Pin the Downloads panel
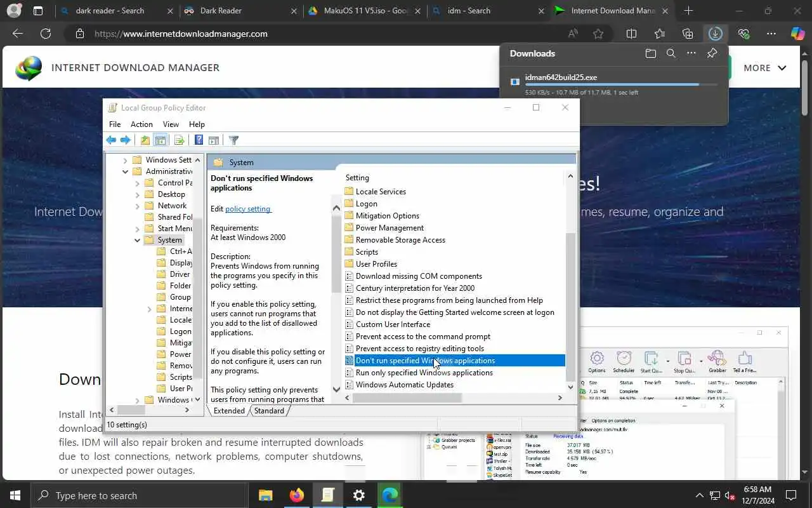812x508 pixels. [712, 53]
